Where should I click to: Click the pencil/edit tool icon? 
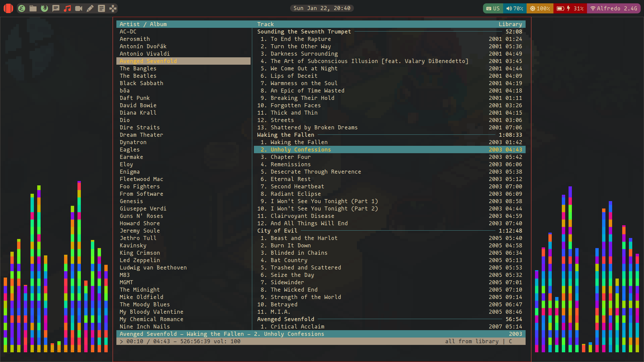90,8
